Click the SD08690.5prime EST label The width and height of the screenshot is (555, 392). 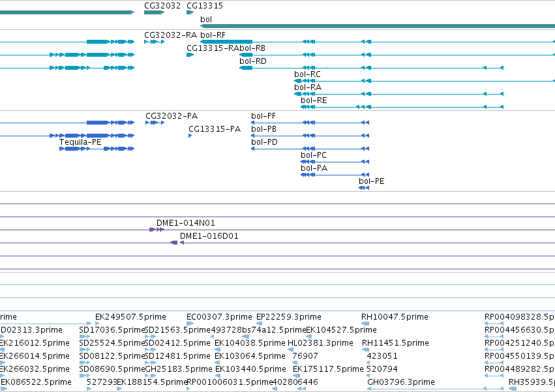[x=112, y=369]
